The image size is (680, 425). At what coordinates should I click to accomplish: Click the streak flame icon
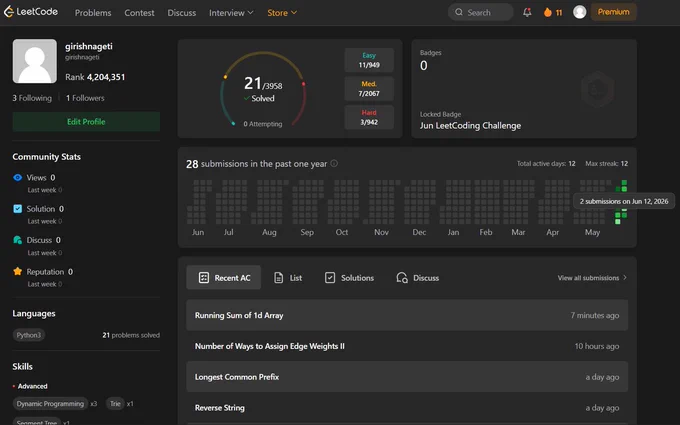coord(548,12)
